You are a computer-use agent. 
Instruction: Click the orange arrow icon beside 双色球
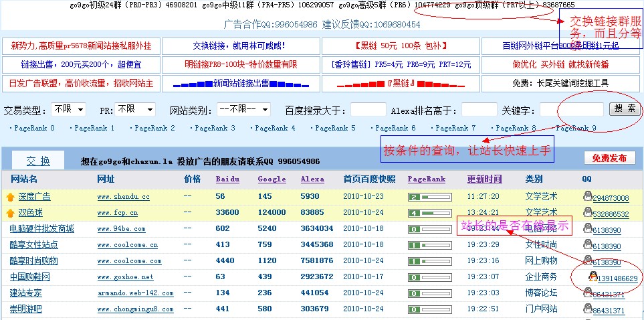tap(10, 213)
